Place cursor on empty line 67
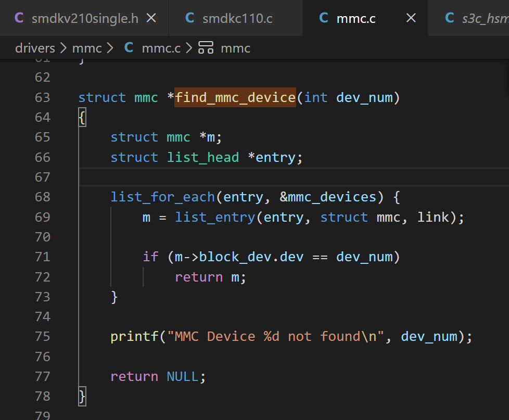 pyautogui.click(x=260, y=177)
